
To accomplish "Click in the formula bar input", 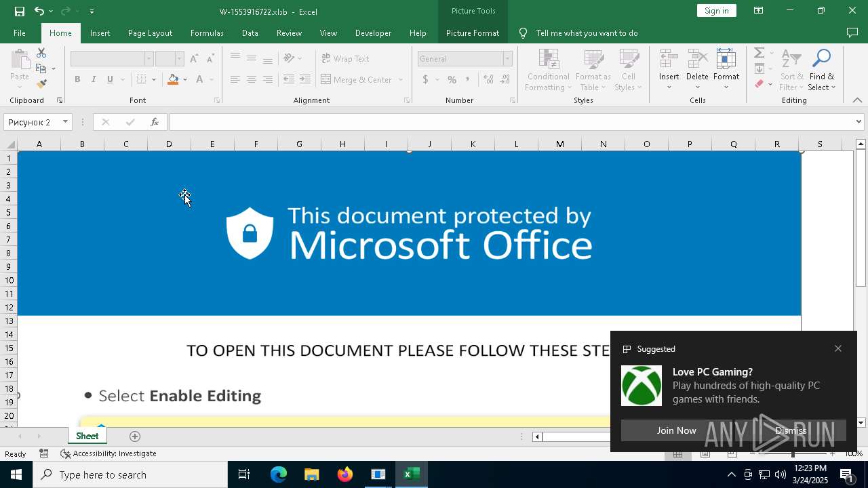I will (511, 122).
